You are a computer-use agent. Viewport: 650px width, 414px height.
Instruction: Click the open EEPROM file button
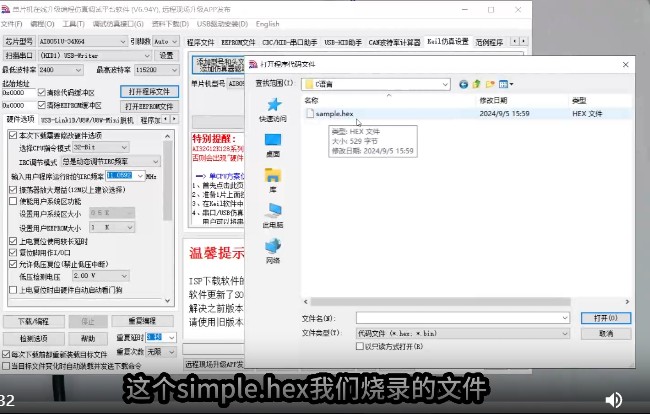[x=149, y=107]
